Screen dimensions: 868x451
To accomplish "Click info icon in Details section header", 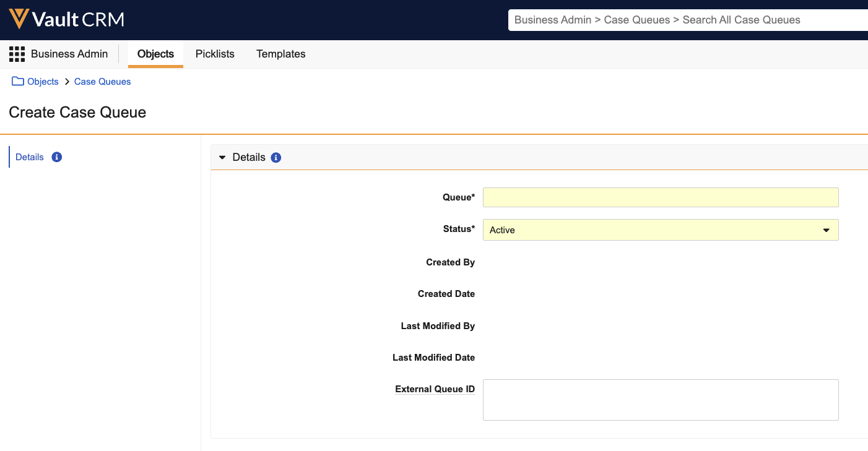I will point(276,158).
